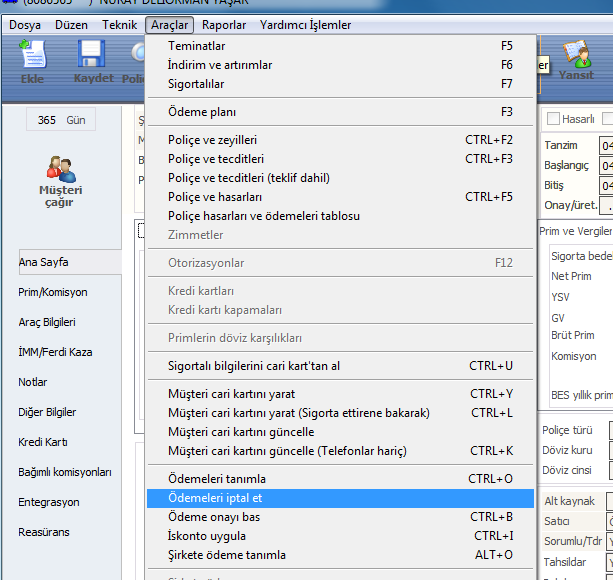Click the Tanzim date field

[606, 146]
